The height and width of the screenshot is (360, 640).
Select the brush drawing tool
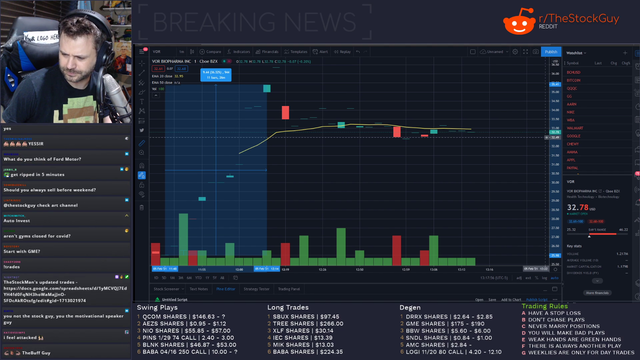point(142,93)
